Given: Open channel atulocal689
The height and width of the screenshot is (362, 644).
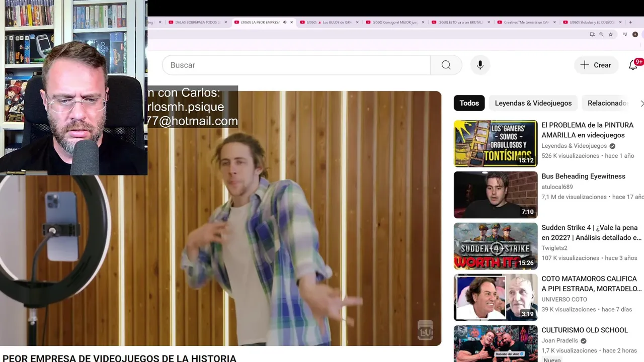Looking at the screenshot, I should pos(557,187).
